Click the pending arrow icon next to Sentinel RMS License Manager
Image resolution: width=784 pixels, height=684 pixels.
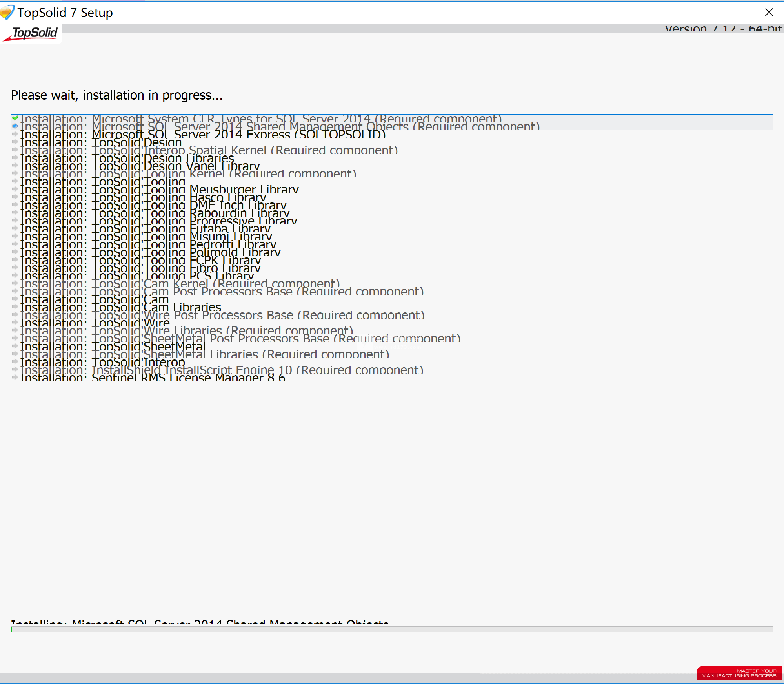[x=15, y=377]
